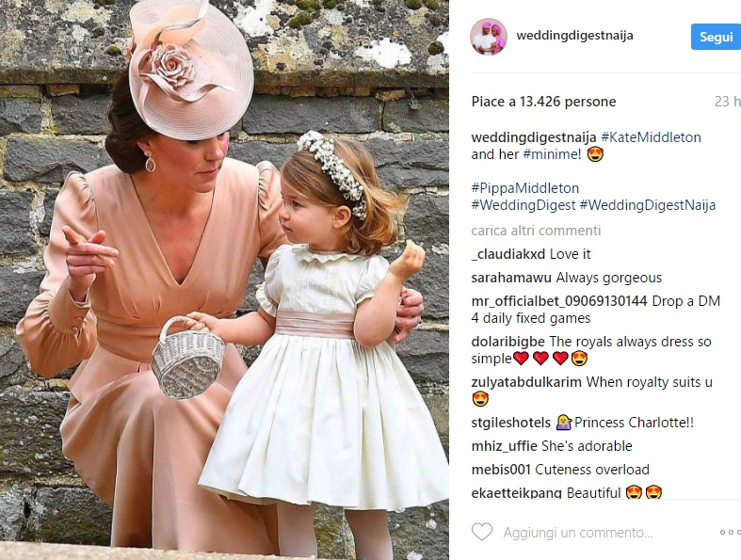View list of 13.426 people who liked

coord(543,102)
